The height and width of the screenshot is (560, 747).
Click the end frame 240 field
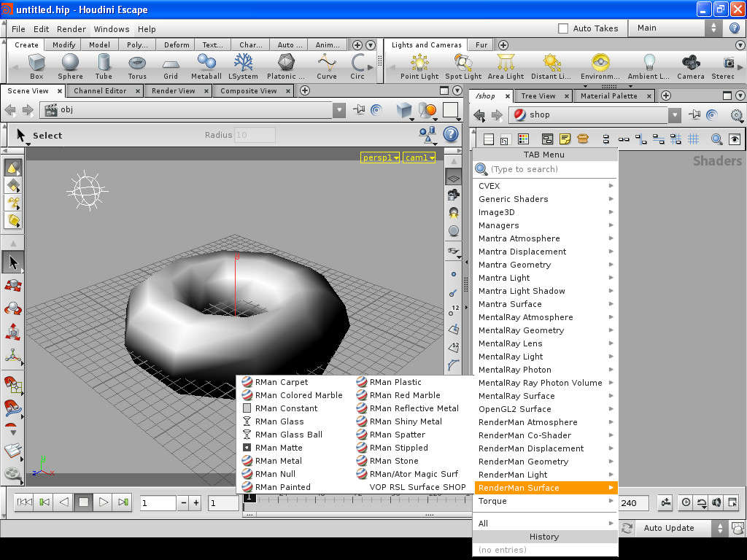634,503
